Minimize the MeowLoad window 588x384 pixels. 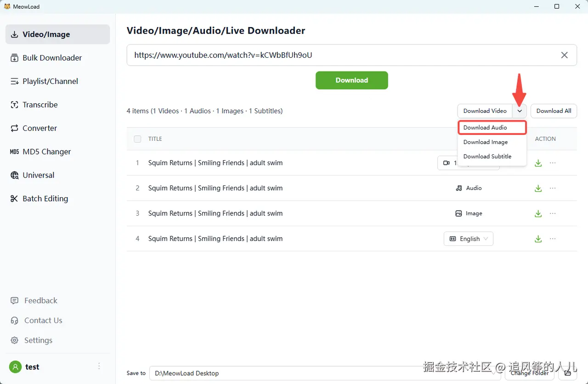click(x=536, y=6)
